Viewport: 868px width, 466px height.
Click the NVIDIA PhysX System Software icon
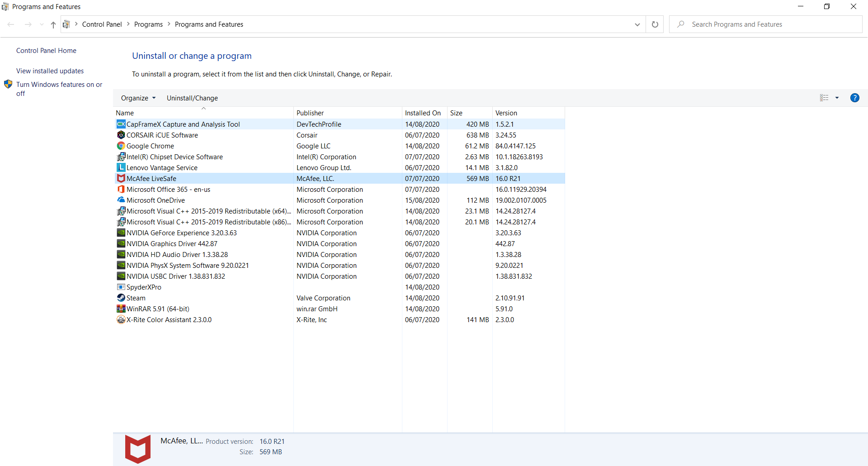coord(121,265)
